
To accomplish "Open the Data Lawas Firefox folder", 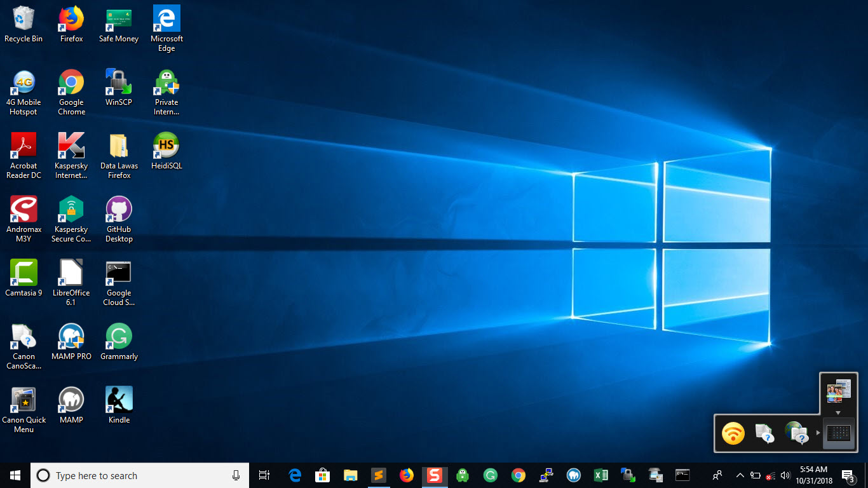I will click(x=119, y=146).
